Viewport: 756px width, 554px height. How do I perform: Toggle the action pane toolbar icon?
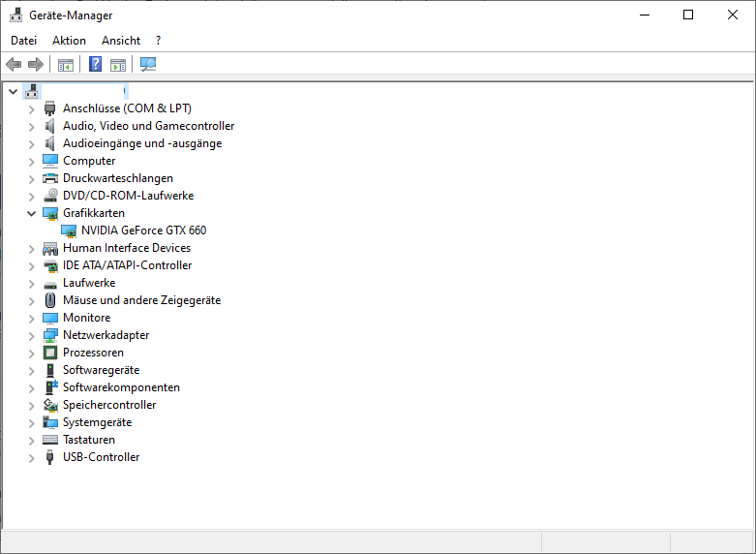click(118, 64)
